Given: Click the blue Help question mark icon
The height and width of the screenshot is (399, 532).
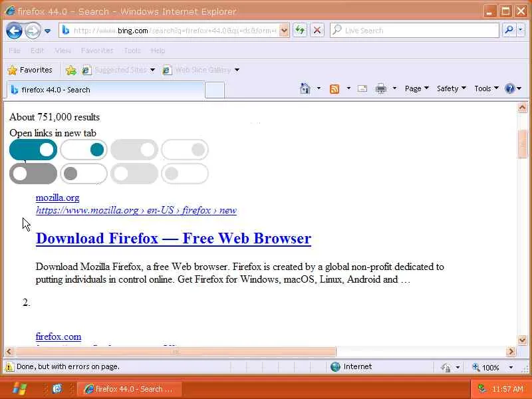Looking at the screenshot, I should click(x=509, y=88).
